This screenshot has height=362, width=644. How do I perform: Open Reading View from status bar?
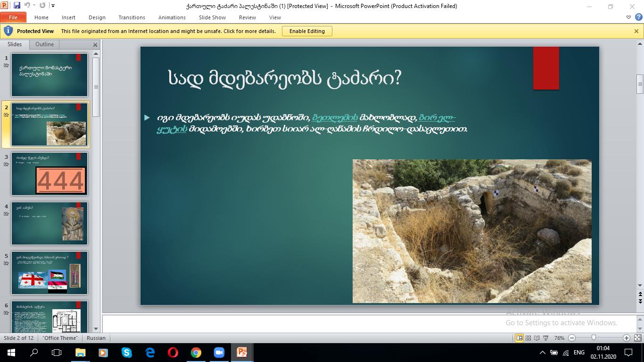pyautogui.click(x=537, y=338)
